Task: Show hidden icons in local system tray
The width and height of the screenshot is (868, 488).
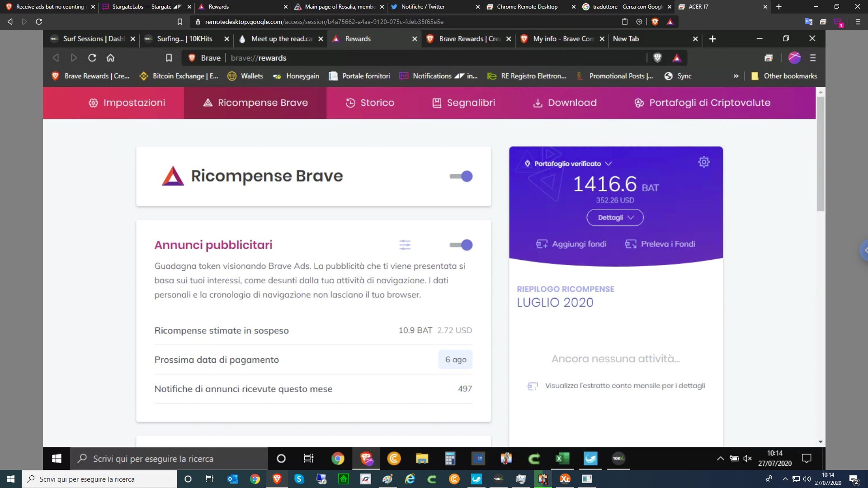Action: point(785,479)
